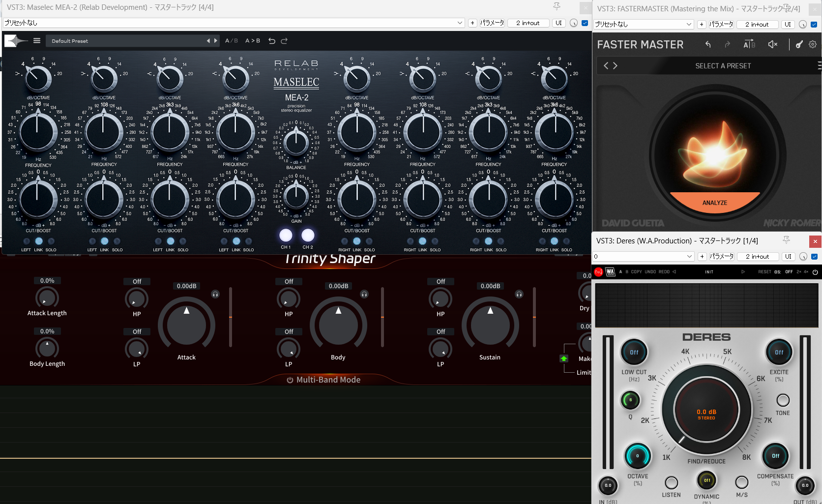Open the Maselec host preset dropdown

(460, 23)
